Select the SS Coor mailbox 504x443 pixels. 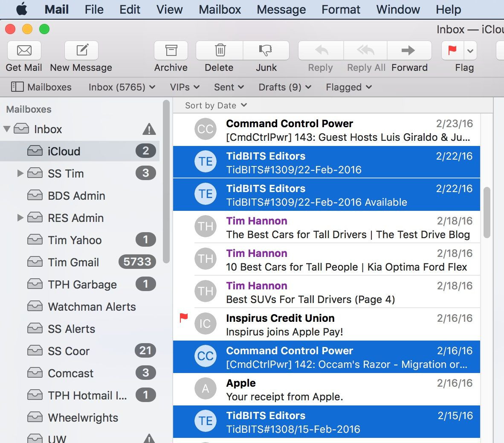tap(80, 351)
